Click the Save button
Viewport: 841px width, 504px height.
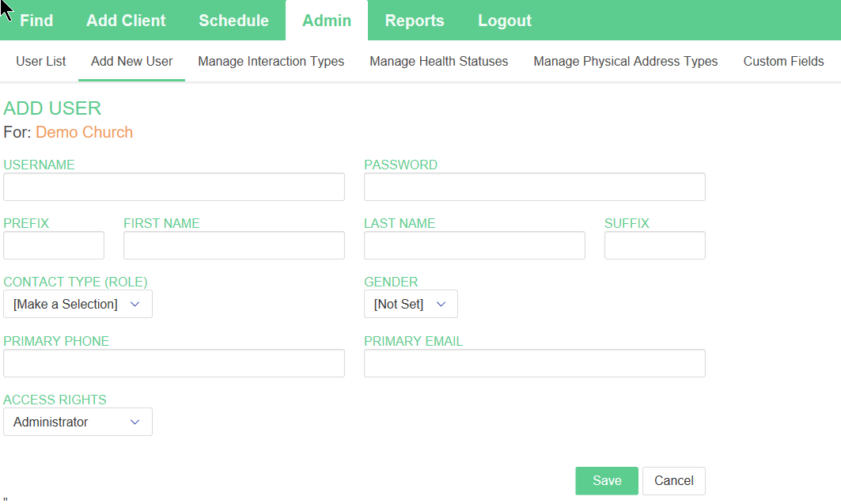point(607,480)
